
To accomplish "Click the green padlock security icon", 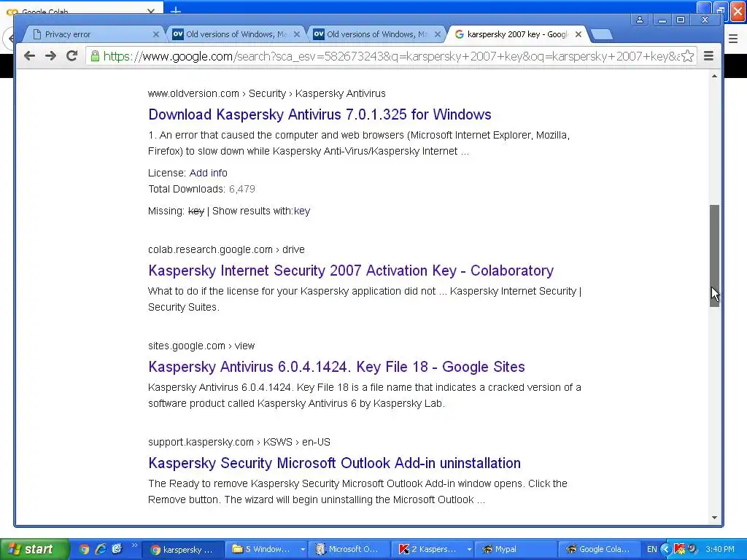I will pos(96,56).
